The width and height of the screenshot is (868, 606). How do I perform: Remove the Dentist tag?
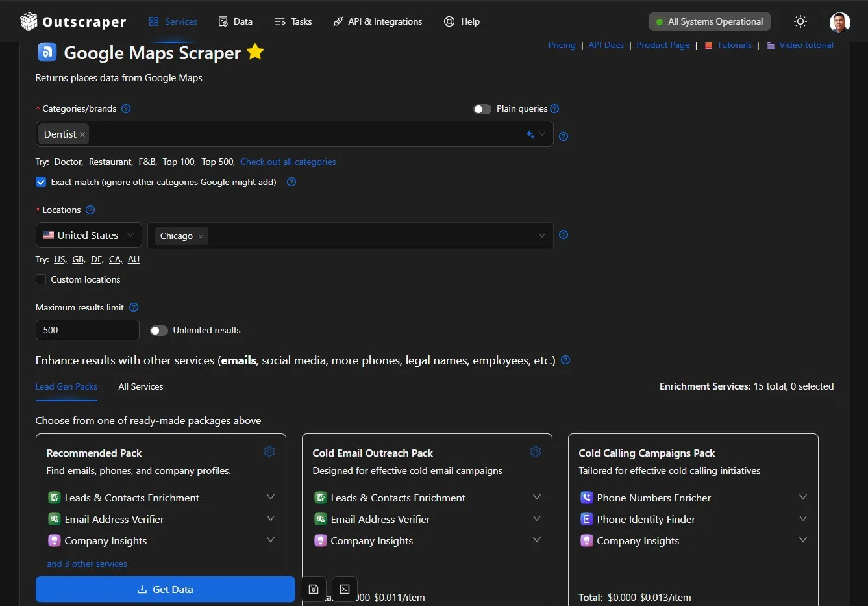click(82, 134)
